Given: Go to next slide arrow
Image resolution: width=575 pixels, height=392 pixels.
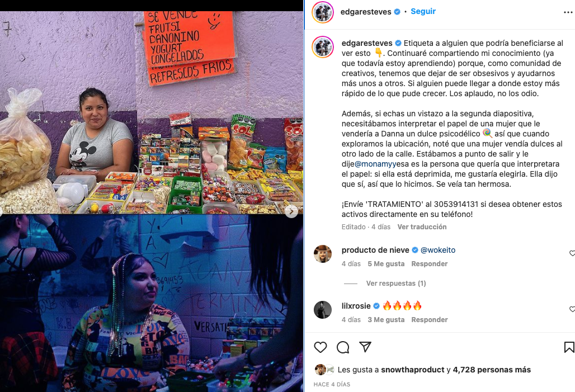Looking at the screenshot, I should click(x=291, y=211).
